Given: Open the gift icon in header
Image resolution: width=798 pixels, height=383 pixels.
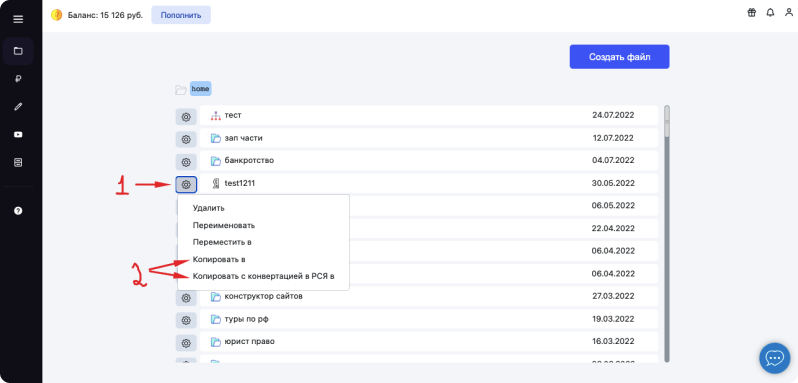Looking at the screenshot, I should pos(752,13).
